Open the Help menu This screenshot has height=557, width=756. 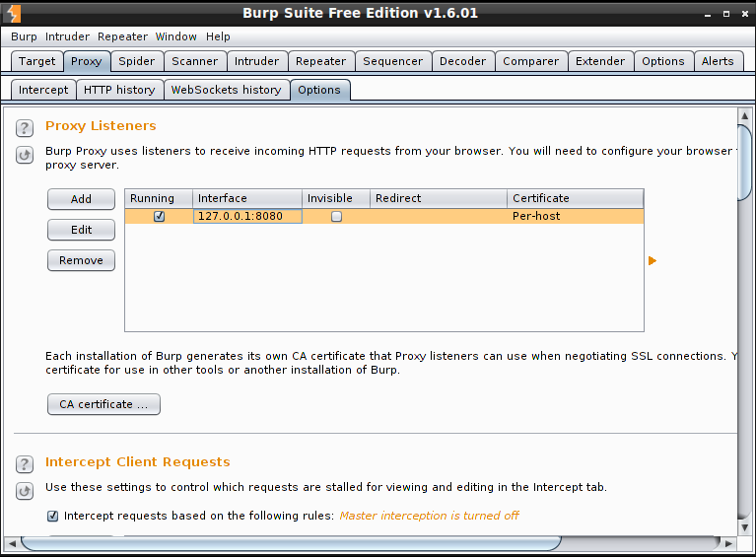(x=218, y=36)
